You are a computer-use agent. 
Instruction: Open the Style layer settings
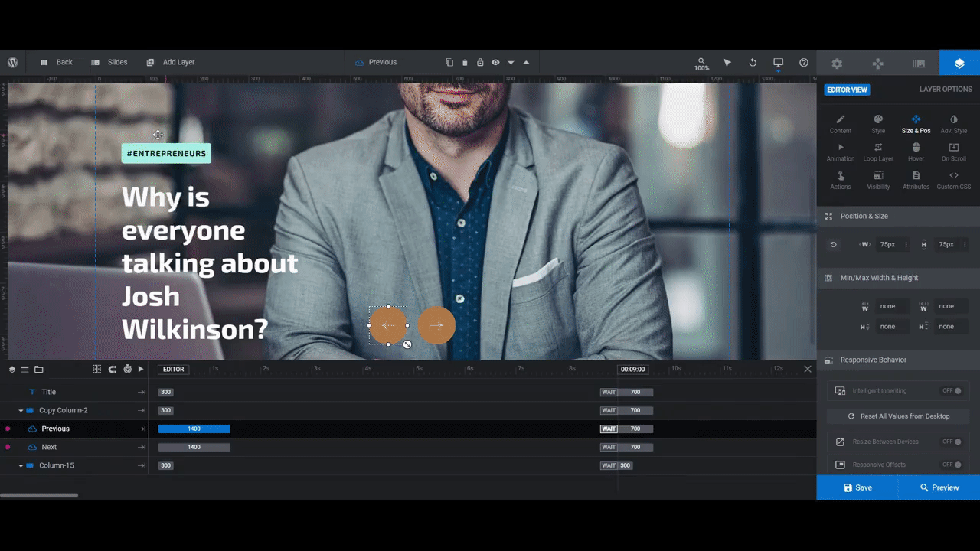[878, 124]
